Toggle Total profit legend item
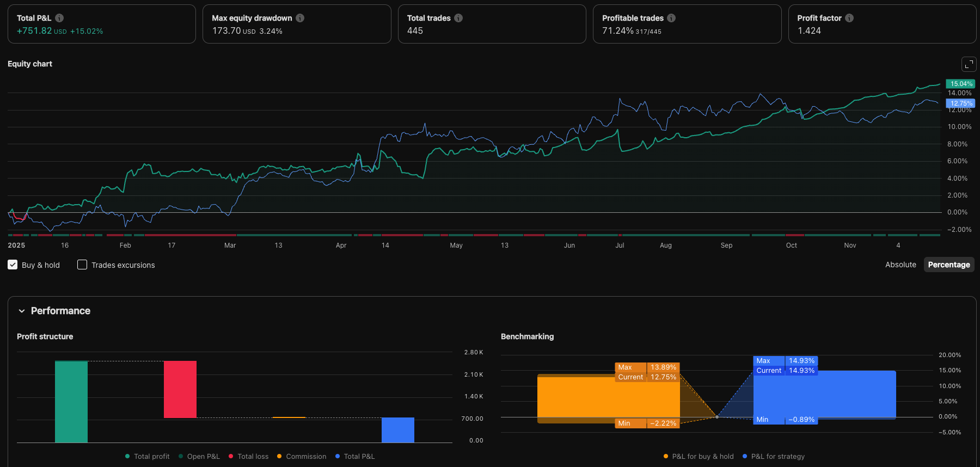Screen dimensions: 980x467 (x=148, y=457)
